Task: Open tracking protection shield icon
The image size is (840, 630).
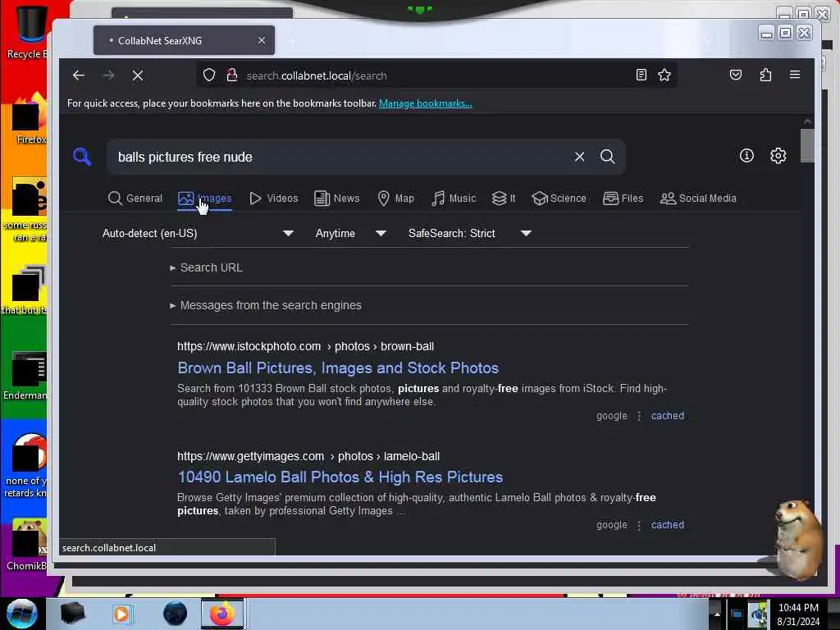Action: pyautogui.click(x=209, y=75)
